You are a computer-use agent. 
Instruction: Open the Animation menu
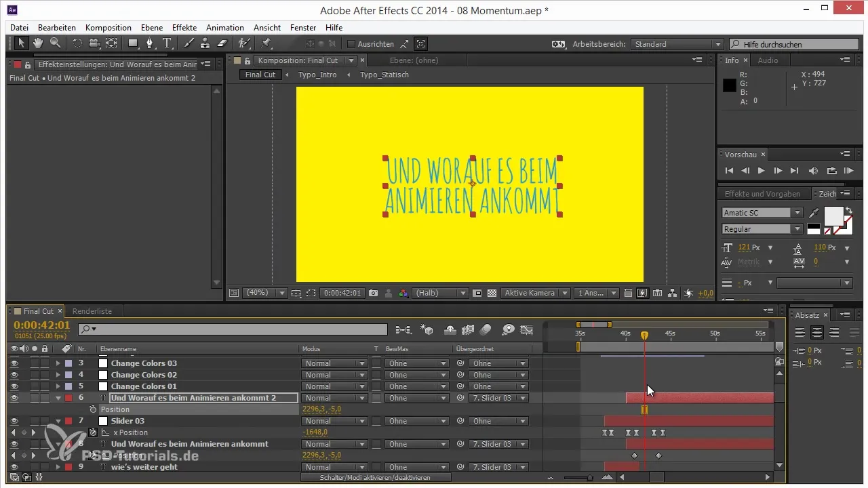pyautogui.click(x=225, y=28)
